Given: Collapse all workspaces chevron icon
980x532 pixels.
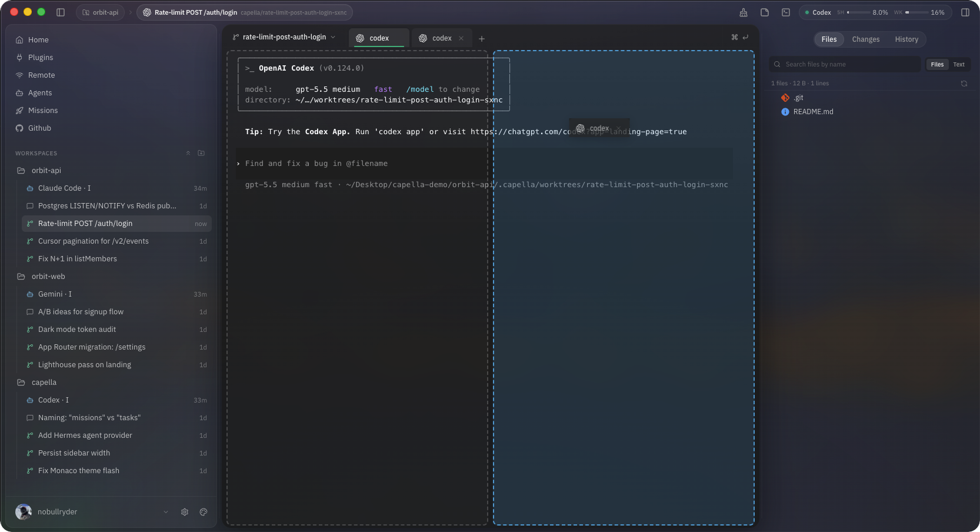Looking at the screenshot, I should point(188,153).
